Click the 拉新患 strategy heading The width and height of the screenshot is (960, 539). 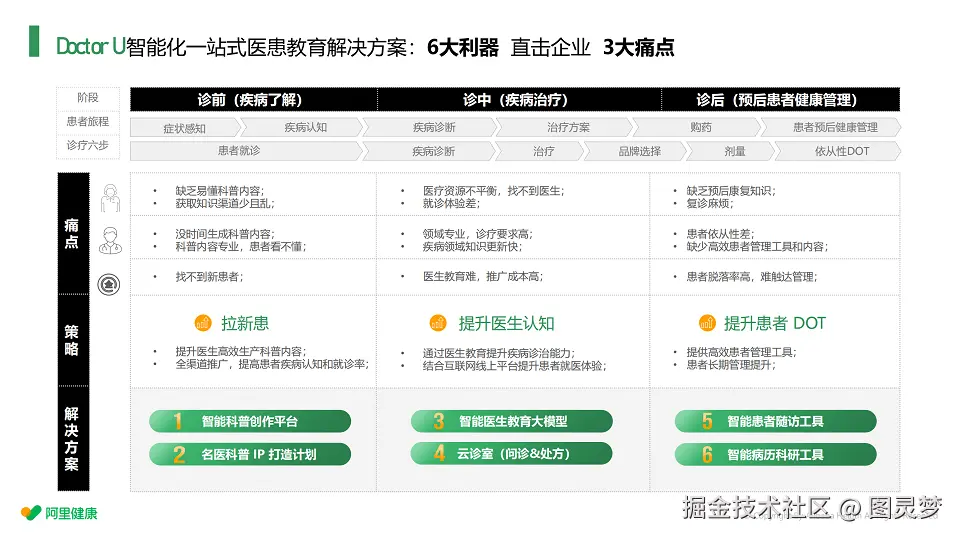245,323
